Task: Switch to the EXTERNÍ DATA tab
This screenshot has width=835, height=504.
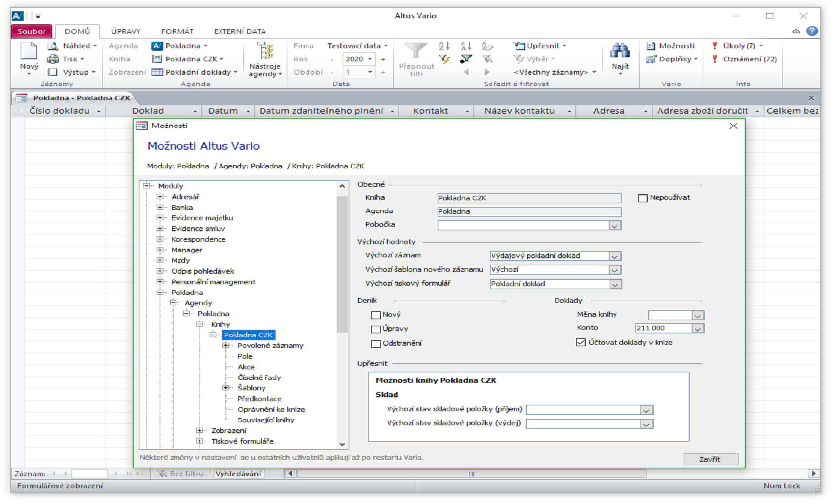Action: (x=240, y=31)
